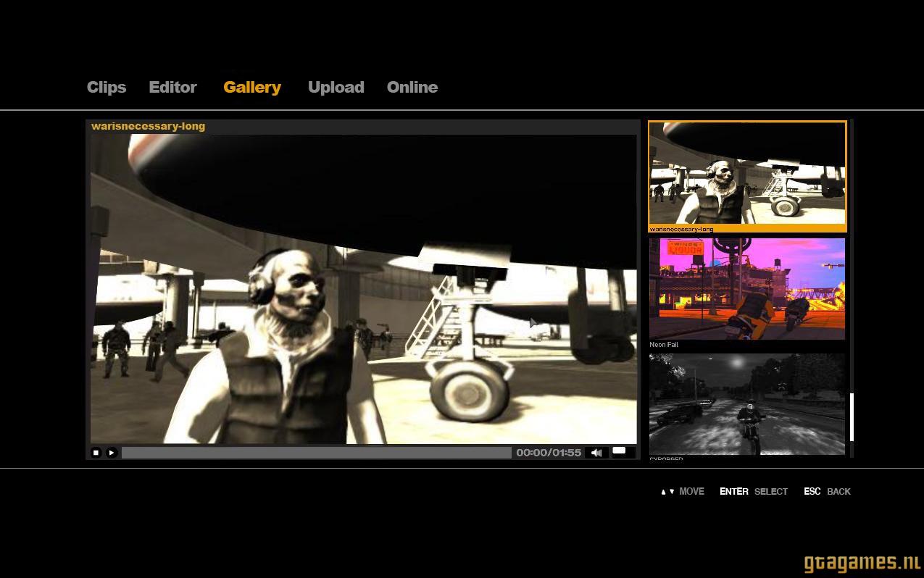Image resolution: width=924 pixels, height=578 pixels.
Task: Click the ESC Back prompt
Action: [827, 491]
